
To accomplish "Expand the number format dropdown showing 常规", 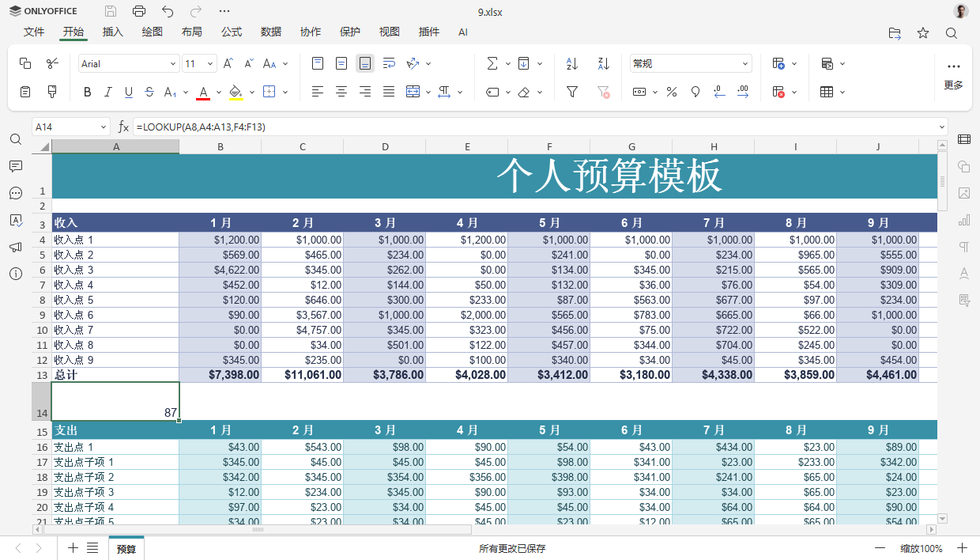I will (744, 62).
